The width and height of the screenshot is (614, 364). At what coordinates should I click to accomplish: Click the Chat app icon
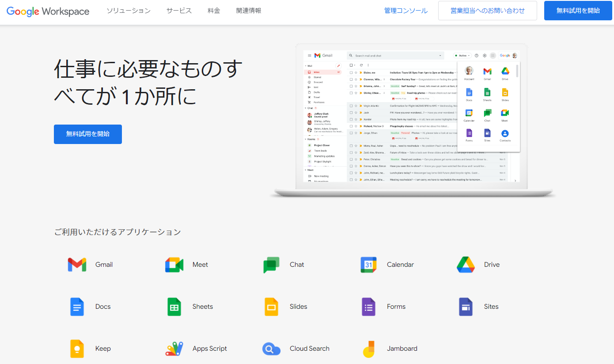pyautogui.click(x=271, y=264)
